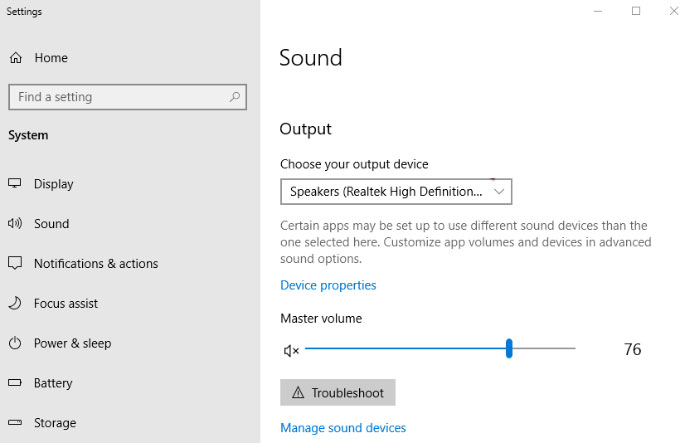Click the master volume slider handle
680x443 pixels.
pyautogui.click(x=509, y=348)
